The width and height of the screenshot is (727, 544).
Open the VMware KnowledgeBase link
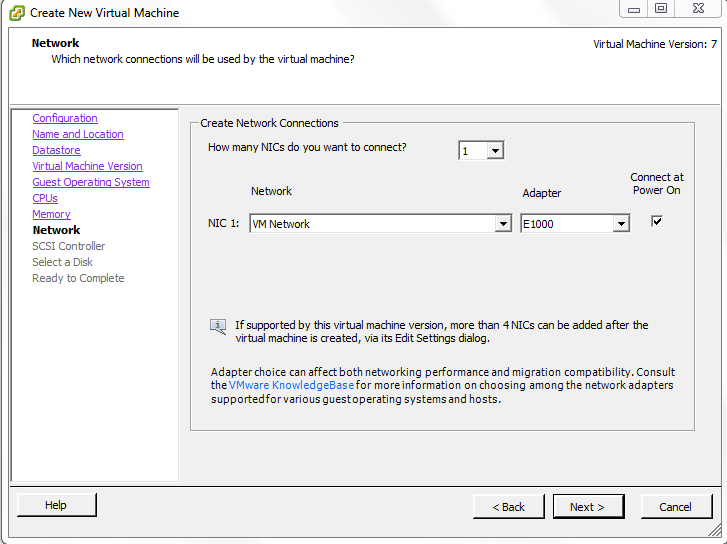point(291,385)
